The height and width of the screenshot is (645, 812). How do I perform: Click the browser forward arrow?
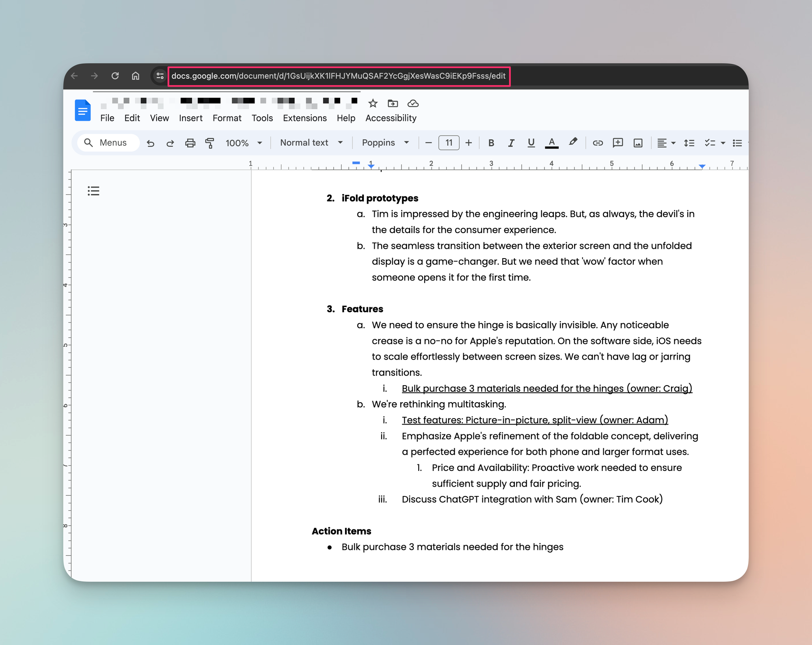point(95,76)
